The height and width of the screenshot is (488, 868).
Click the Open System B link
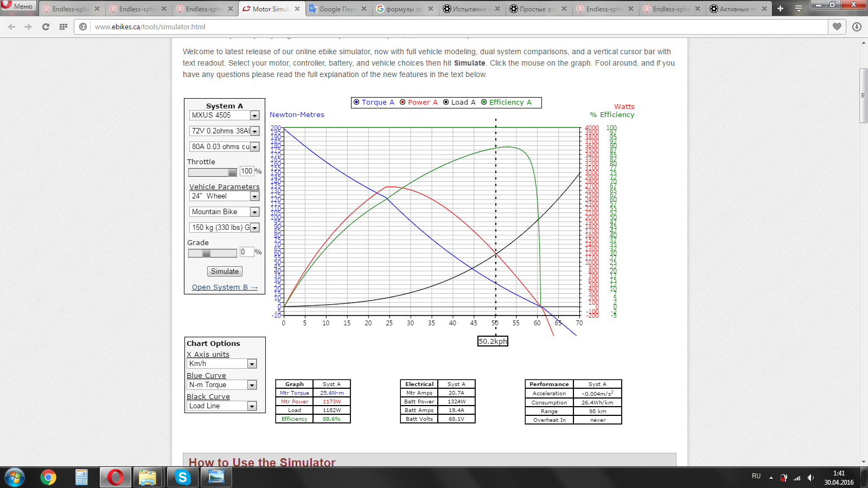[x=225, y=287]
